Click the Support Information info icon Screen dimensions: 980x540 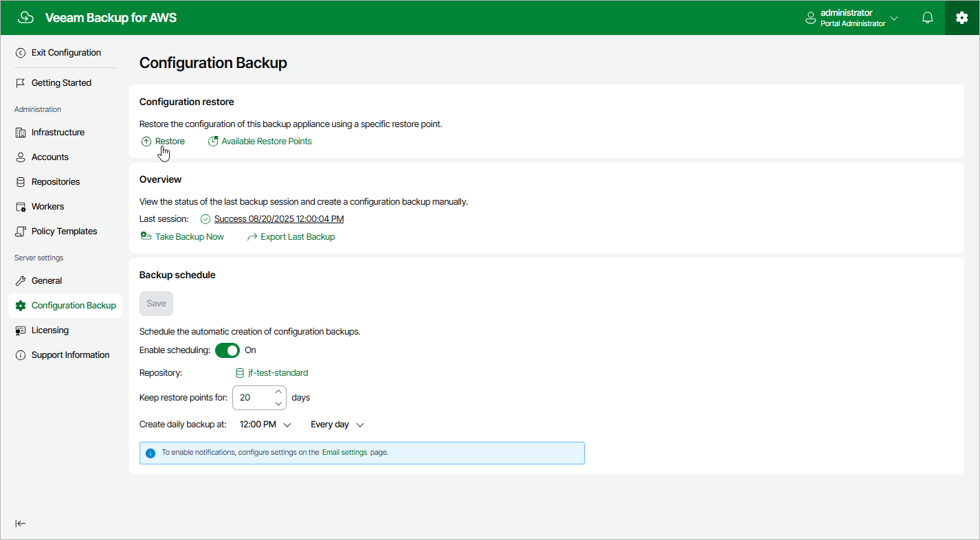(21, 355)
